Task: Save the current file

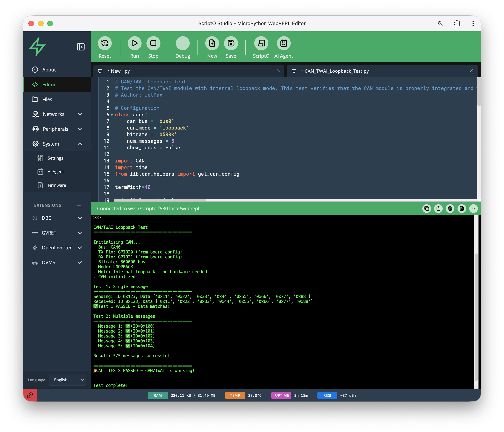Action: click(231, 43)
